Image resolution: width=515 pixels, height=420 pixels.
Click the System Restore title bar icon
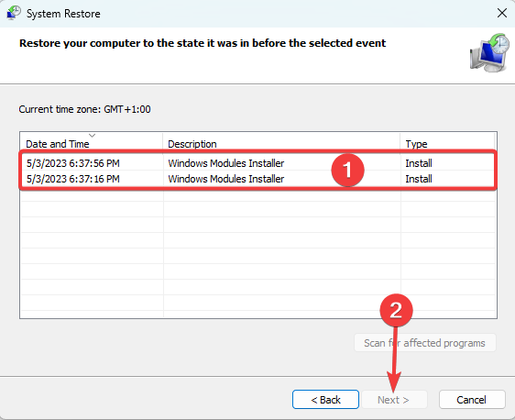point(14,13)
